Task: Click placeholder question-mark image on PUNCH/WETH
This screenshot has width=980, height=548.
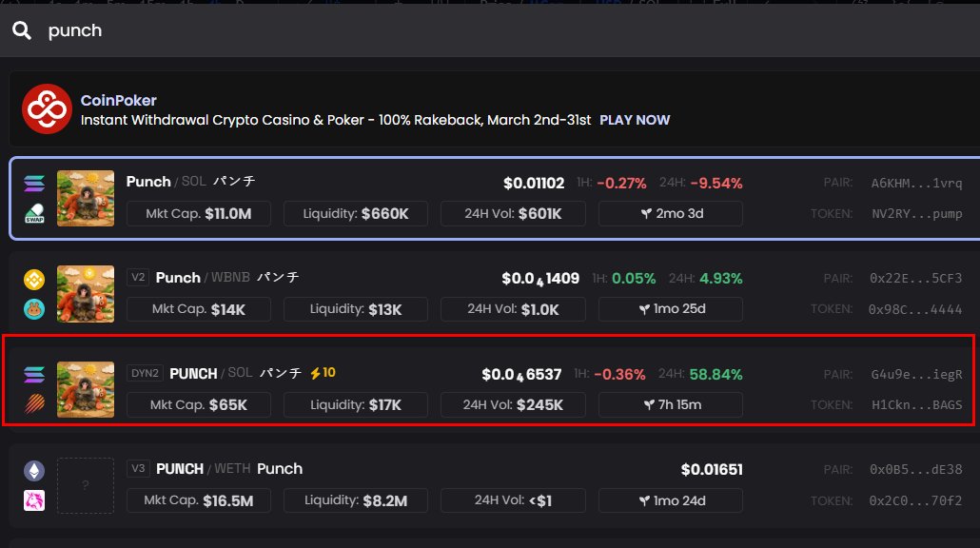Action: coord(86,485)
